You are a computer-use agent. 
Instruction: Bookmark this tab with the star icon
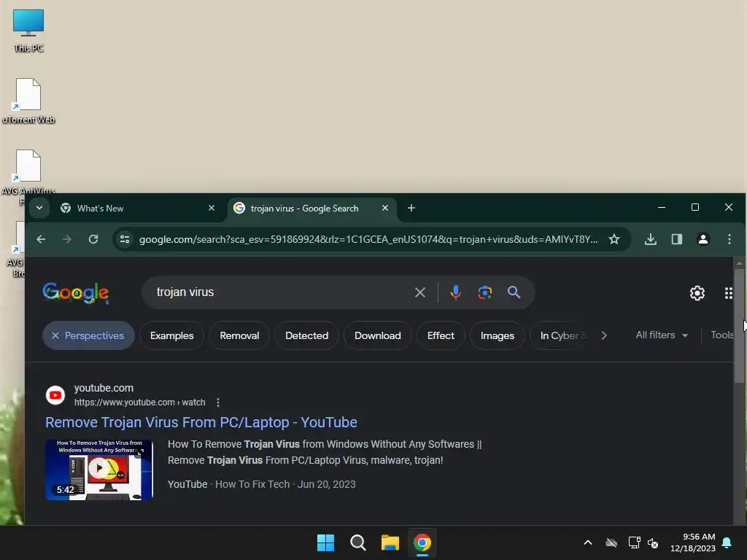[614, 239]
